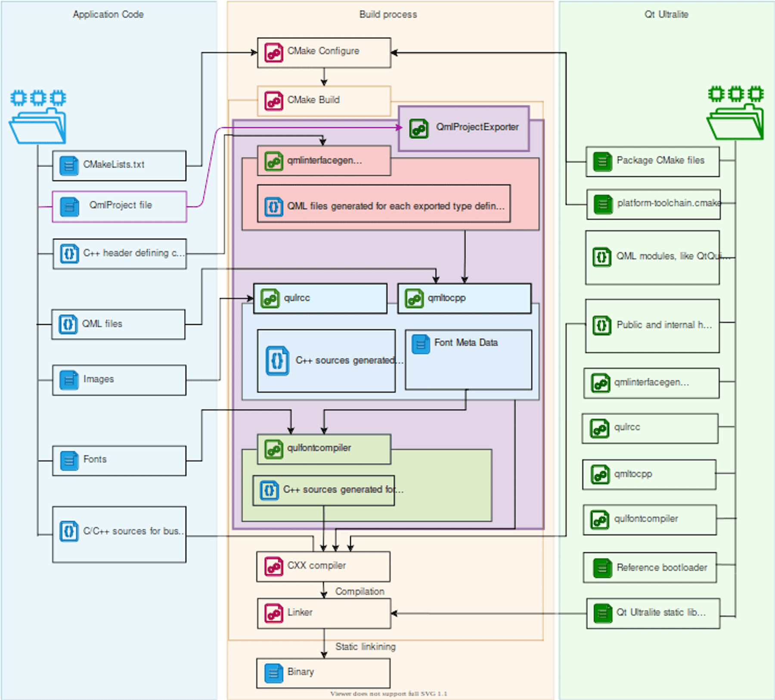Click the green chip icons above the folder
775x700 pixels.
(736, 93)
